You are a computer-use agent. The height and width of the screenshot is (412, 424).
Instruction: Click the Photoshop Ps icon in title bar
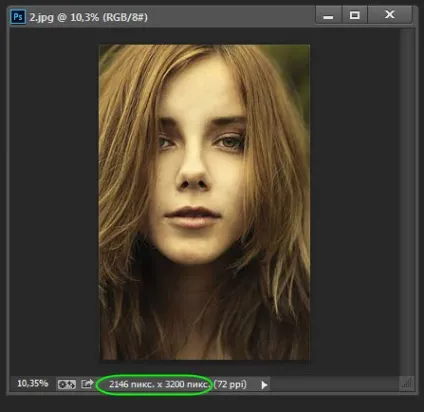(18, 17)
